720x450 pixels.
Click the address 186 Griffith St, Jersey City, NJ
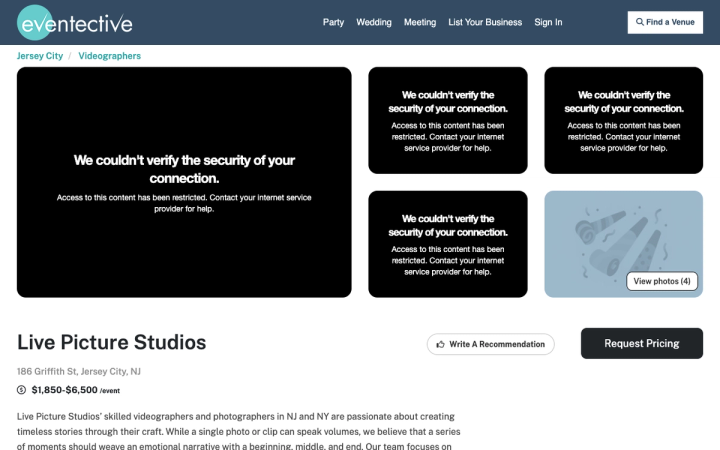tap(79, 371)
